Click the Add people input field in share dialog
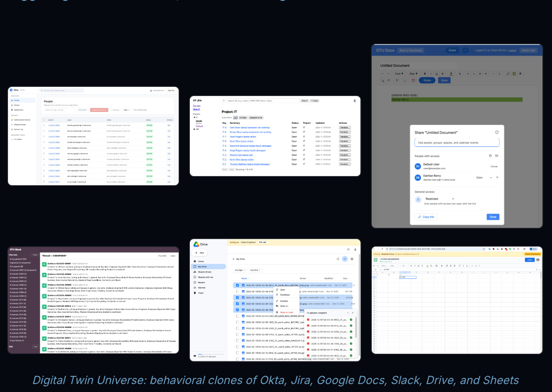 pos(457,143)
